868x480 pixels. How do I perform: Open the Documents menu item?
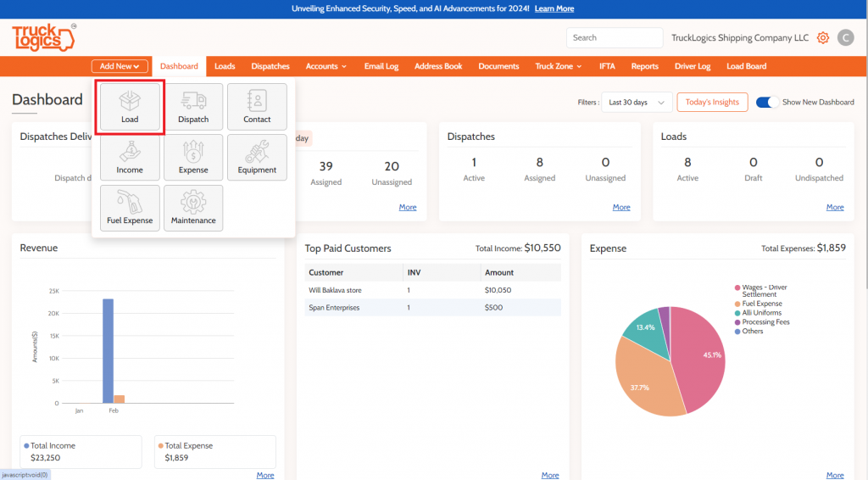pyautogui.click(x=498, y=66)
